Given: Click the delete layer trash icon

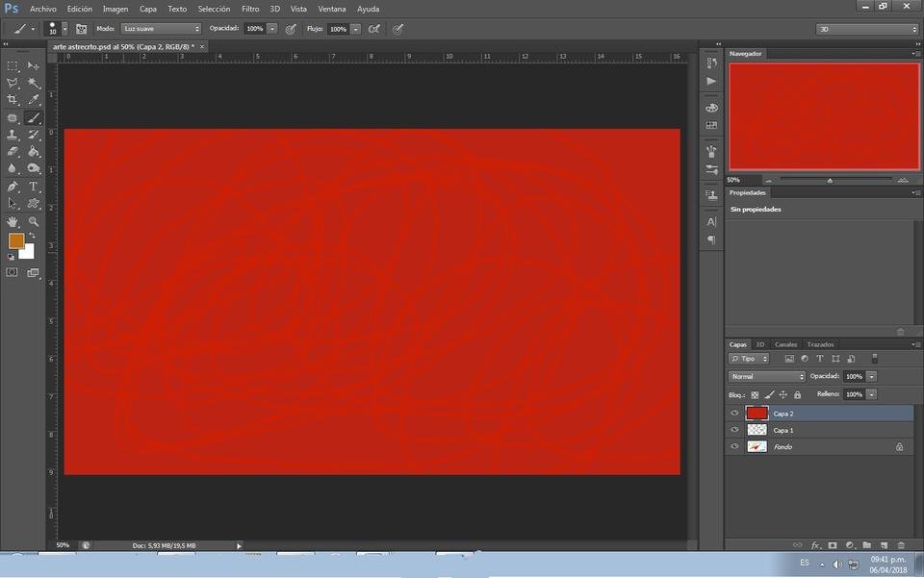Looking at the screenshot, I should pyautogui.click(x=901, y=545).
